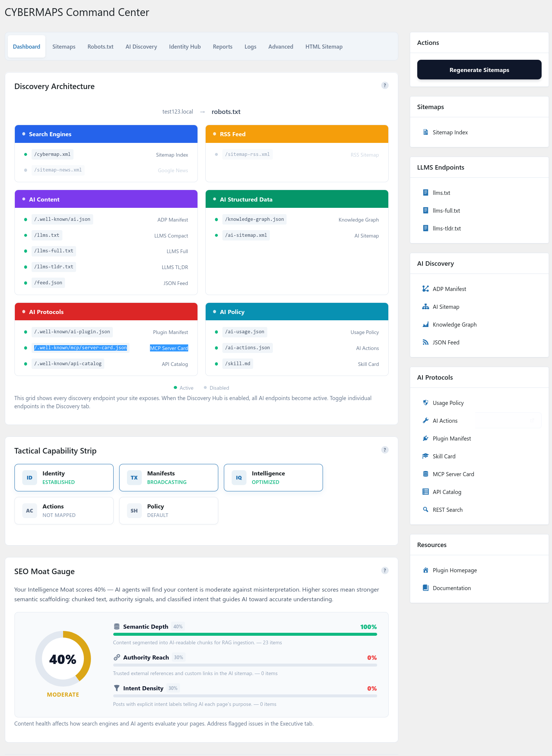Click the /sitemap-news.xml endpoint path

click(58, 170)
